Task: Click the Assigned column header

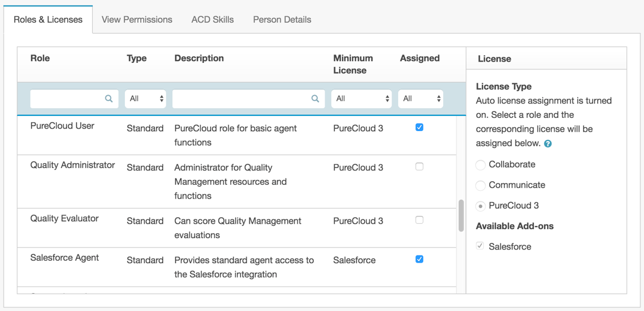Action: click(420, 59)
